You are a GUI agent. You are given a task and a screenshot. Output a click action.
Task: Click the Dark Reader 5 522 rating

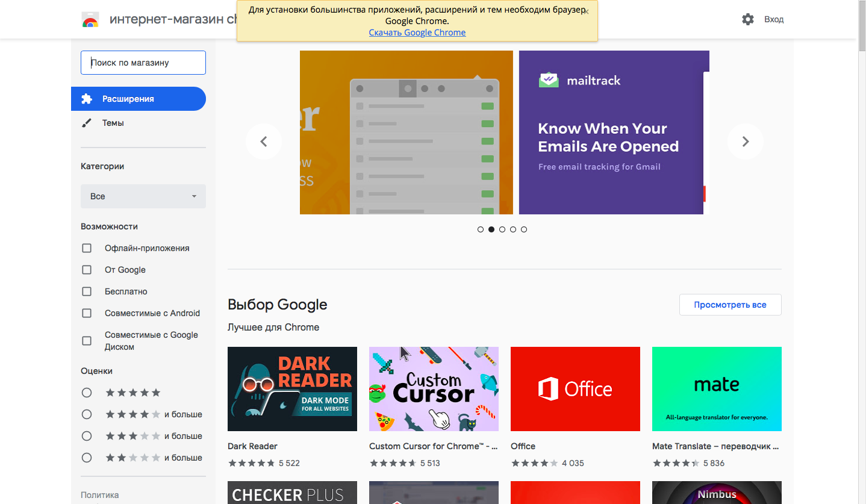(264, 463)
